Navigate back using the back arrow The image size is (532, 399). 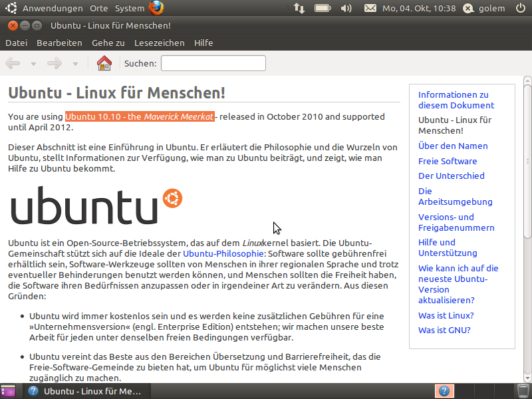pyautogui.click(x=12, y=63)
